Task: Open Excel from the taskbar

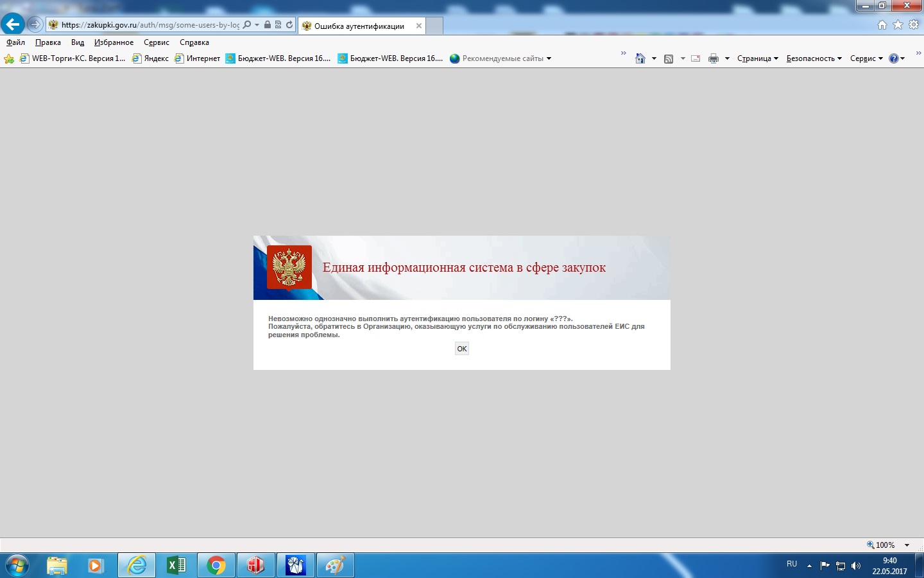Action: (176, 565)
